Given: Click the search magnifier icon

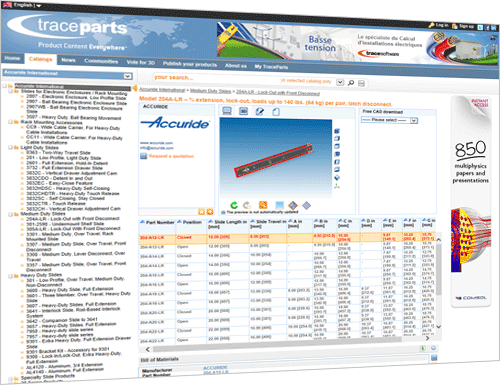Looking at the screenshot, I should coord(351,83).
